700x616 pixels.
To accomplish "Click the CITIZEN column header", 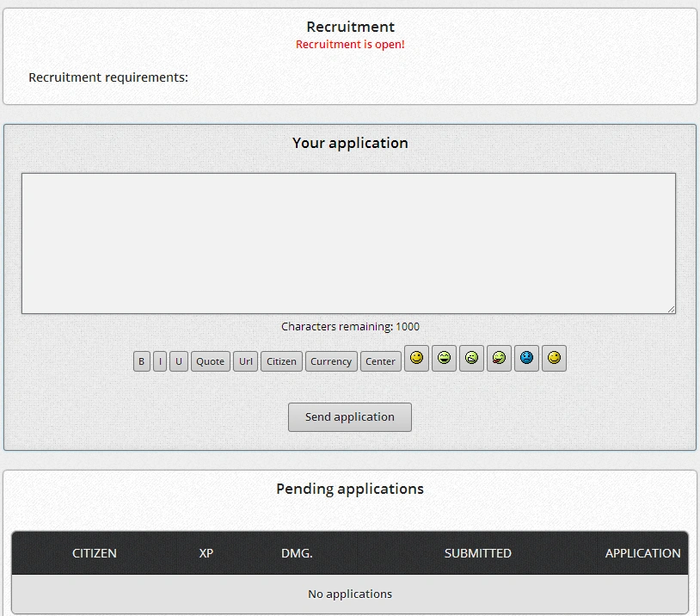I will pos(95,553).
